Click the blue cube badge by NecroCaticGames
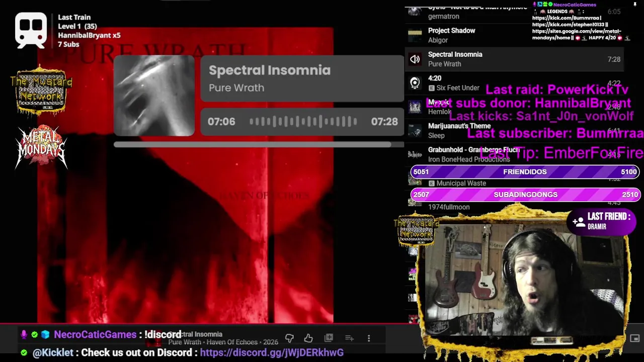This screenshot has height=362, width=644. coord(45,334)
